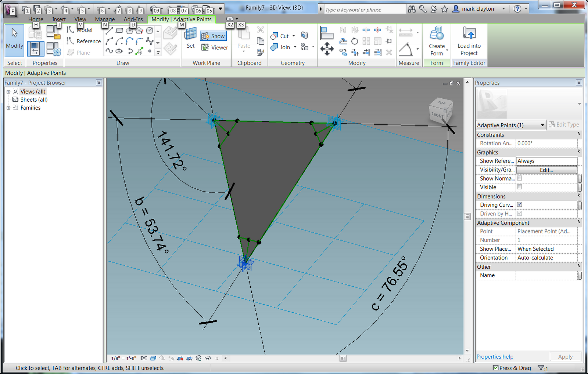Image resolution: width=588 pixels, height=374 pixels.
Task: Activate the Move tool in the Modify panel
Action: point(327,48)
